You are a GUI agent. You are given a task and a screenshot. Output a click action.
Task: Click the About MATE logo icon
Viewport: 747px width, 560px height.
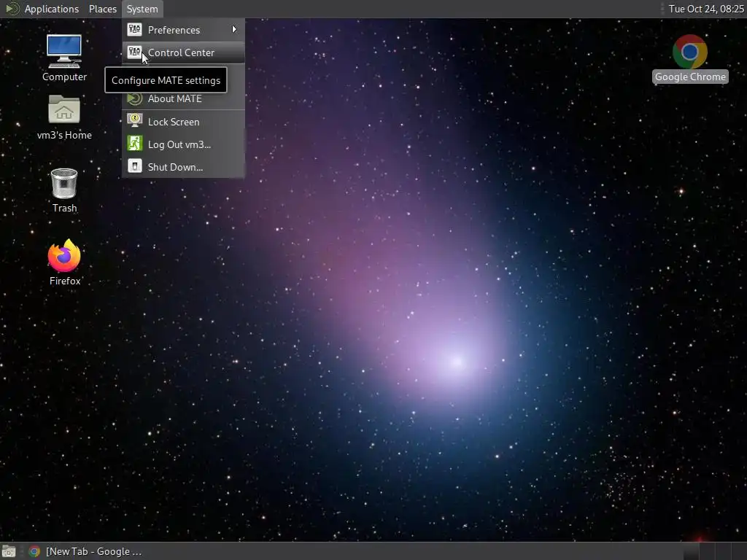coord(134,98)
